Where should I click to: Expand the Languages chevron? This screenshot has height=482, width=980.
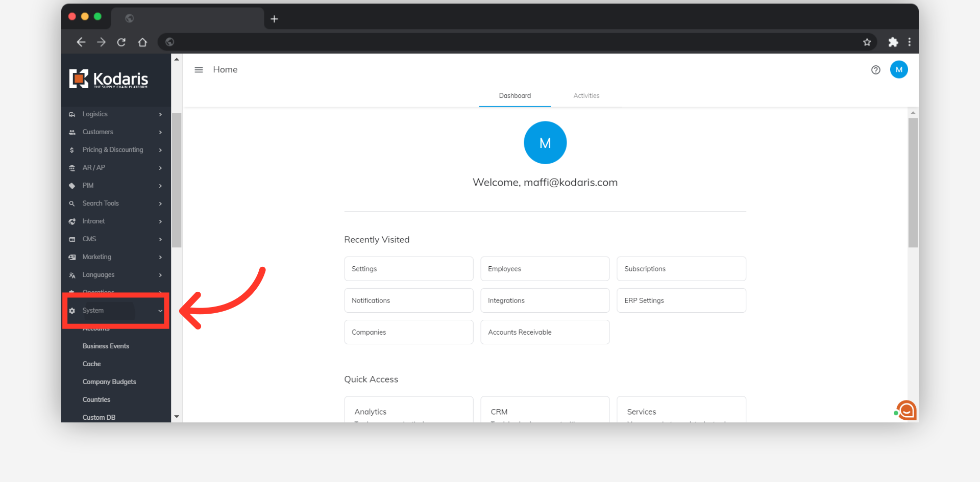pyautogui.click(x=160, y=275)
